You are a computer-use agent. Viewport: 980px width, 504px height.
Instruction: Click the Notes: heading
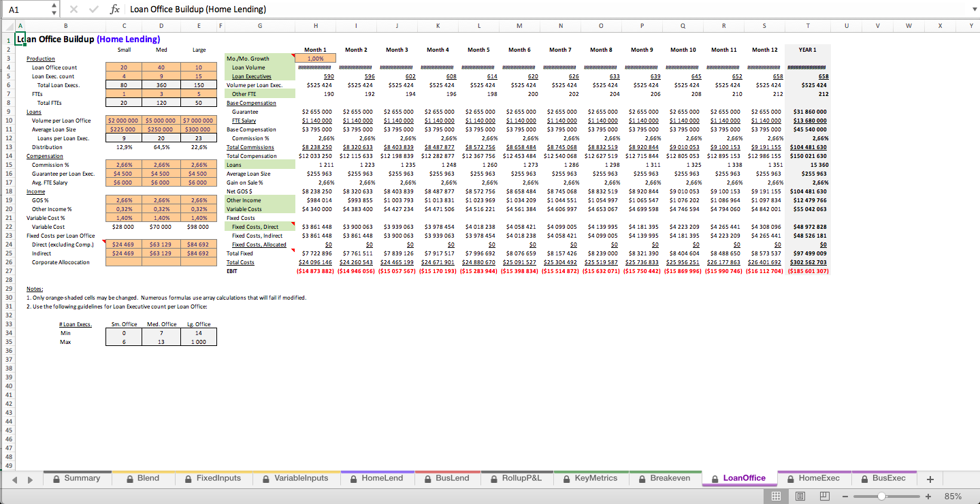34,289
